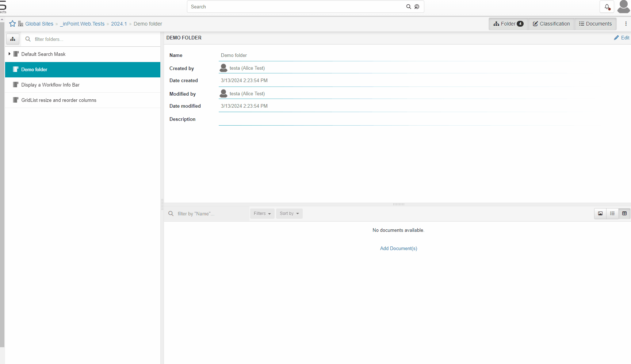
Task: Switch to the Folder tab
Action: point(508,24)
